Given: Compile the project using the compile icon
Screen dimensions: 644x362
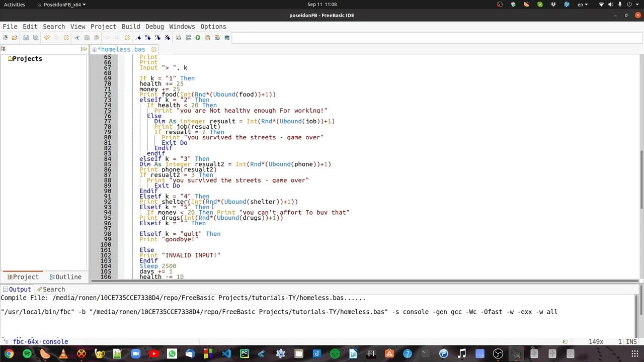Looking at the screenshot, I should tap(179, 38).
